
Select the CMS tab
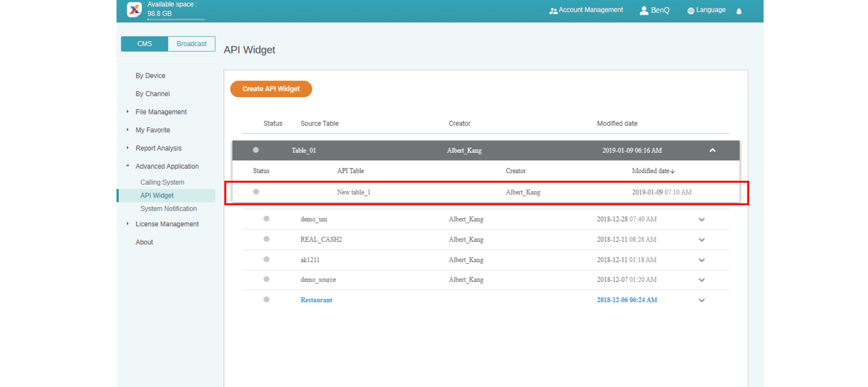(144, 44)
